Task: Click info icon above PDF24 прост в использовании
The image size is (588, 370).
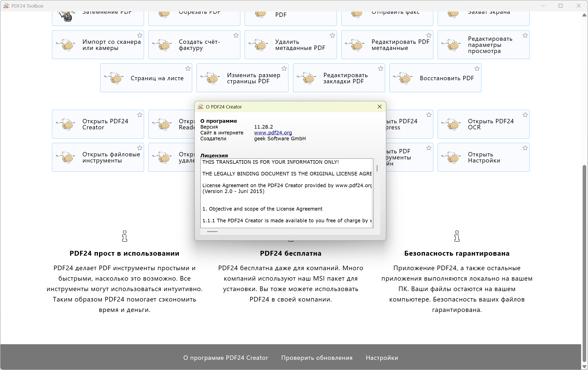Action: pos(124,236)
